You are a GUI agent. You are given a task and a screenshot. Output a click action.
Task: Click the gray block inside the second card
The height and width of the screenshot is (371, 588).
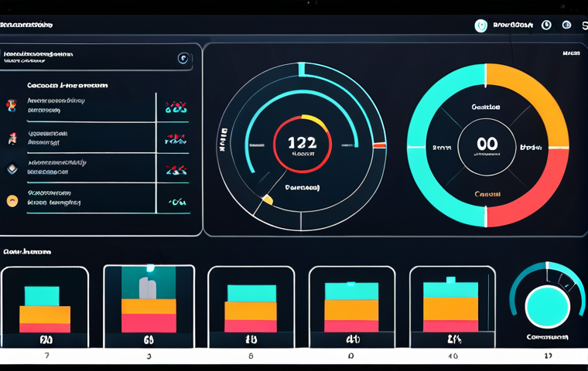pos(148,288)
